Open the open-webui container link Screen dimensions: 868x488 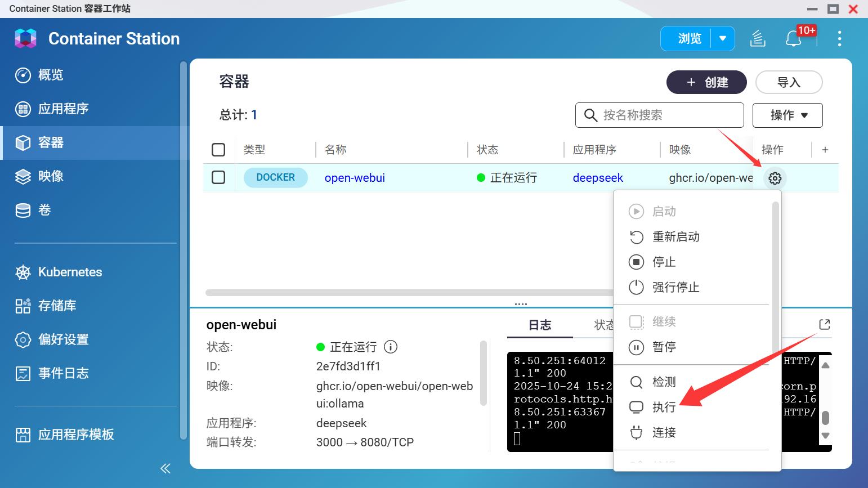pos(355,178)
